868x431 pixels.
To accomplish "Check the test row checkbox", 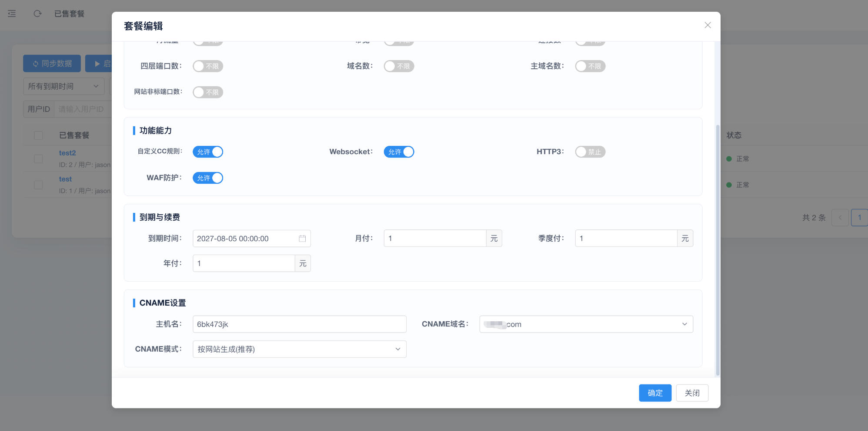I will pyautogui.click(x=38, y=185).
